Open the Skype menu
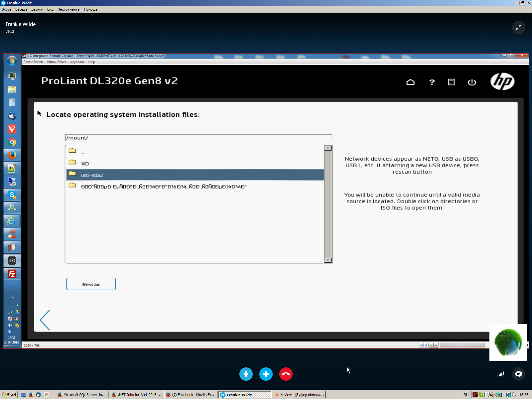532x399 pixels. [x=7, y=9]
